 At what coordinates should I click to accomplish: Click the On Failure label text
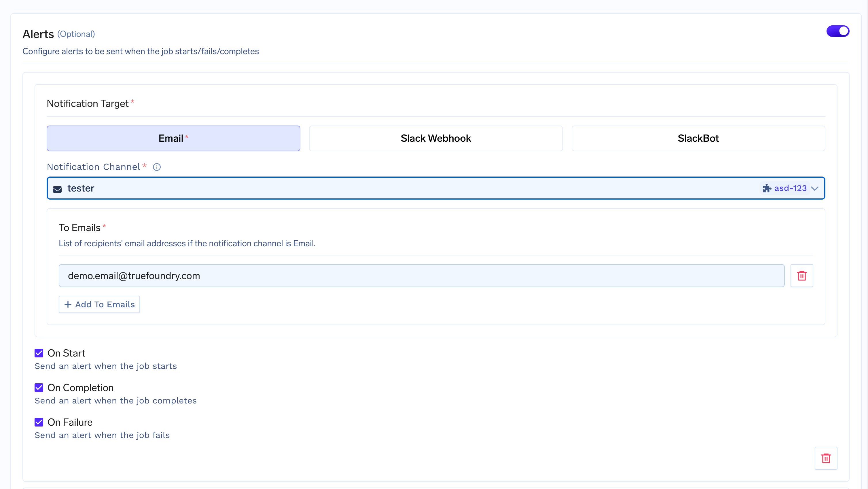tap(70, 422)
